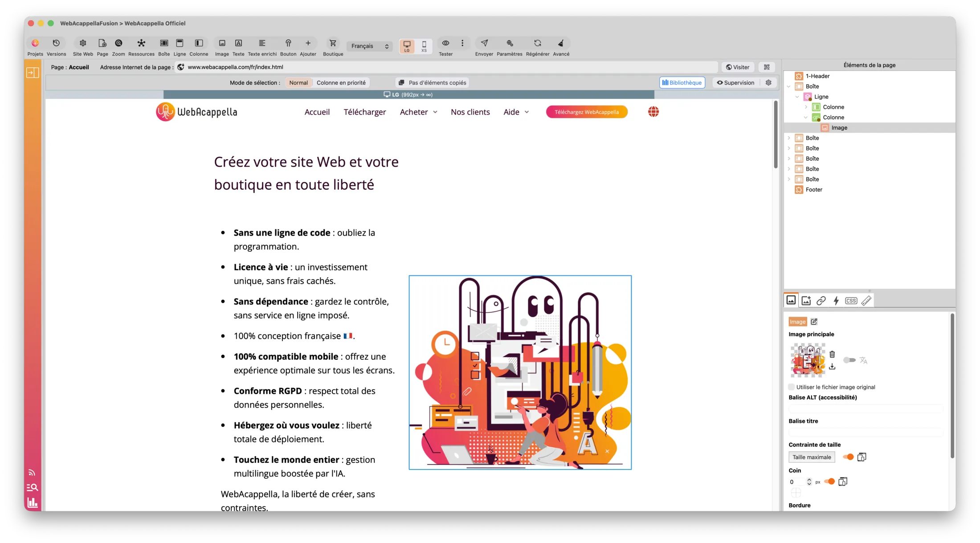Open the ruler dimensions tab
The width and height of the screenshot is (980, 543).
866,301
